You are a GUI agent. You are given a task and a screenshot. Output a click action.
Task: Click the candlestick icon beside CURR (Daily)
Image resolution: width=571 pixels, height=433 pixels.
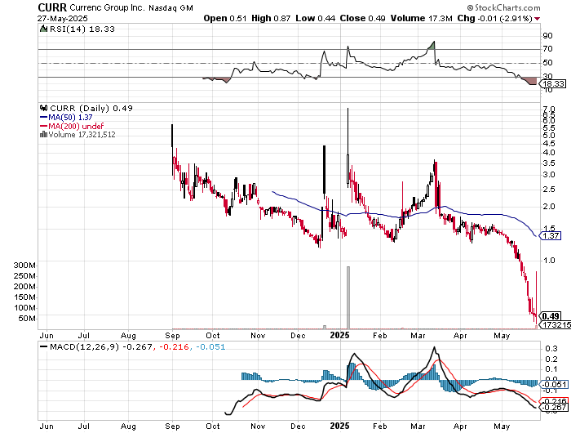tap(44, 108)
